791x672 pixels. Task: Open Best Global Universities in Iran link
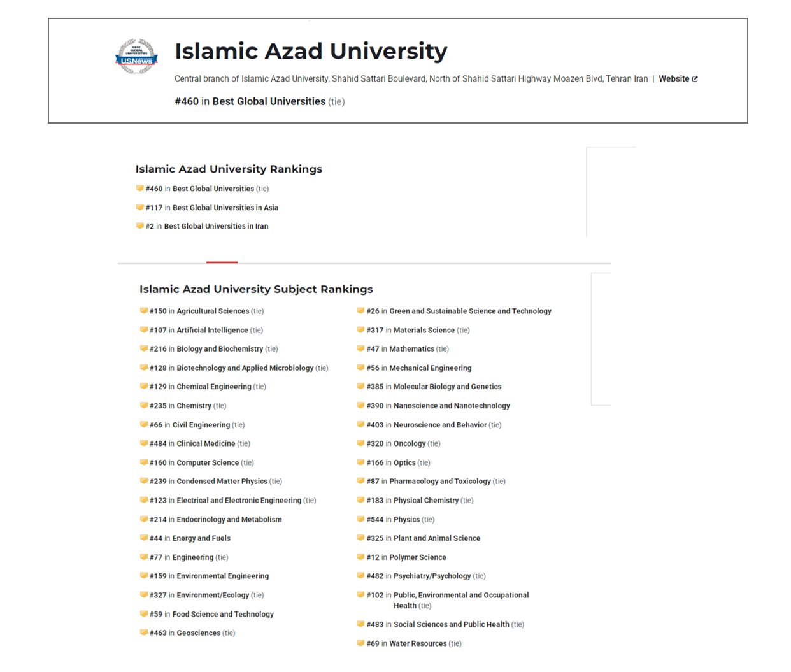click(x=216, y=226)
